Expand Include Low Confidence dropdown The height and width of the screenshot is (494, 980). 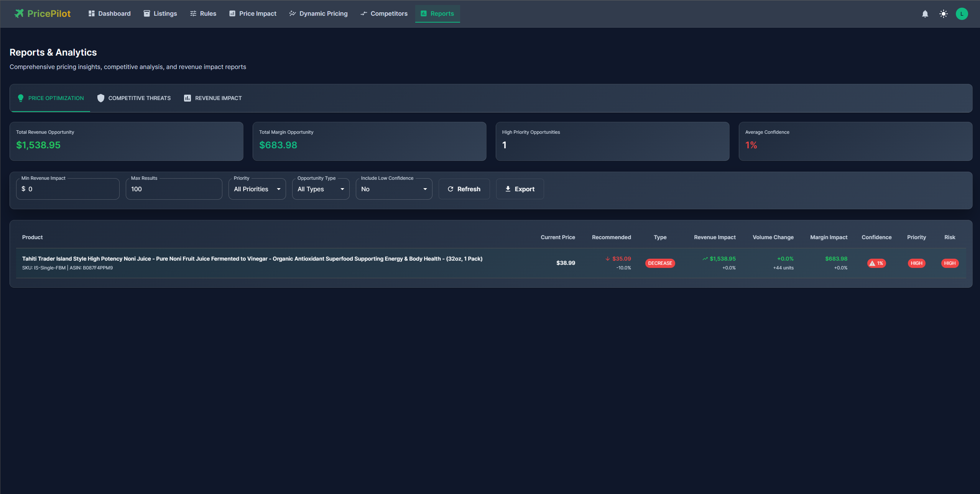coord(394,189)
